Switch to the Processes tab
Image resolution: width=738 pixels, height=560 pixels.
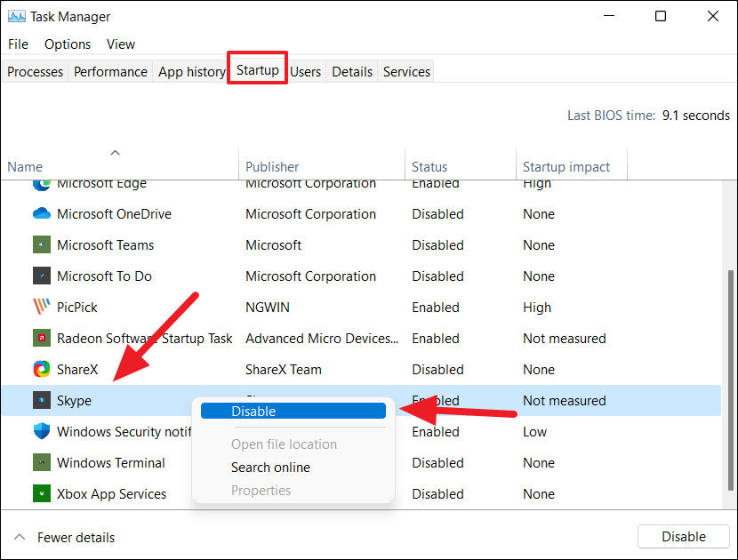[x=35, y=71]
